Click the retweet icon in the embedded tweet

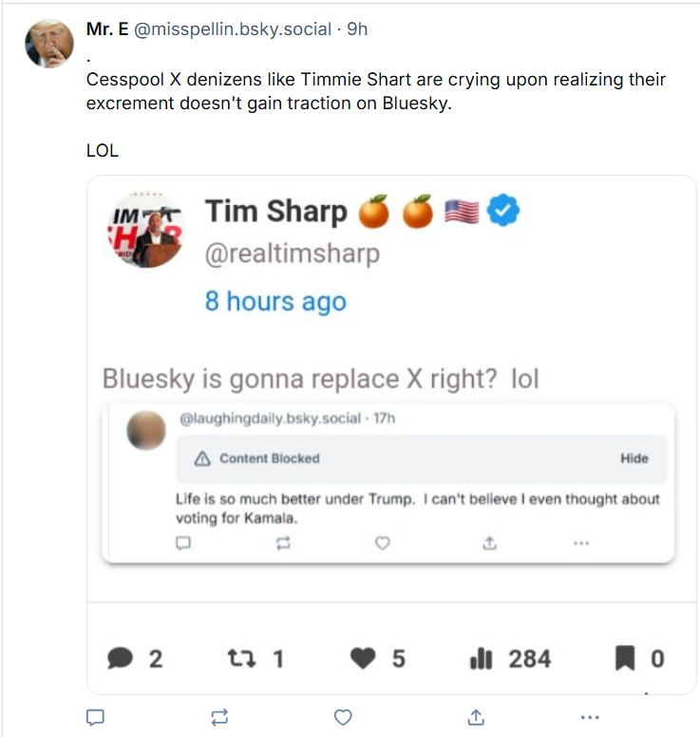click(242, 658)
